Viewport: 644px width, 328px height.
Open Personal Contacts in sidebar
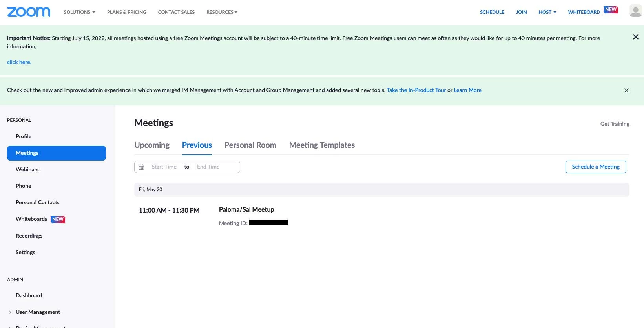[x=38, y=202]
